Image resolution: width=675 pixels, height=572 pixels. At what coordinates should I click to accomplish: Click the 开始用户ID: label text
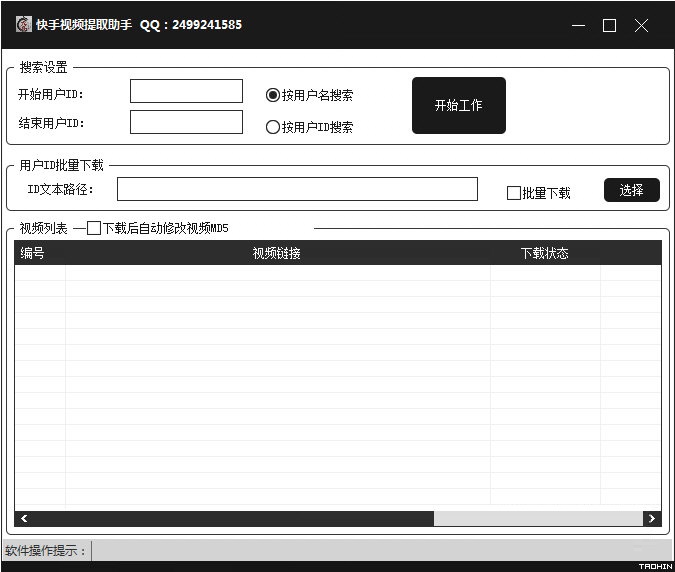[51, 94]
